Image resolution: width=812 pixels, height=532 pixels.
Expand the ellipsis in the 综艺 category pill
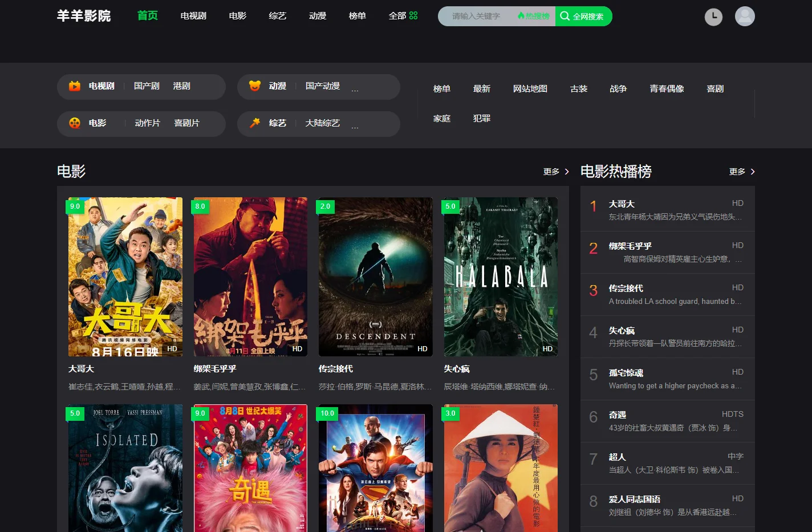(x=355, y=126)
